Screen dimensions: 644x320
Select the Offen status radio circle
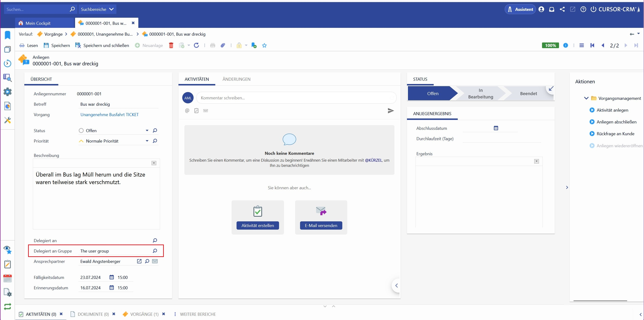(x=81, y=131)
